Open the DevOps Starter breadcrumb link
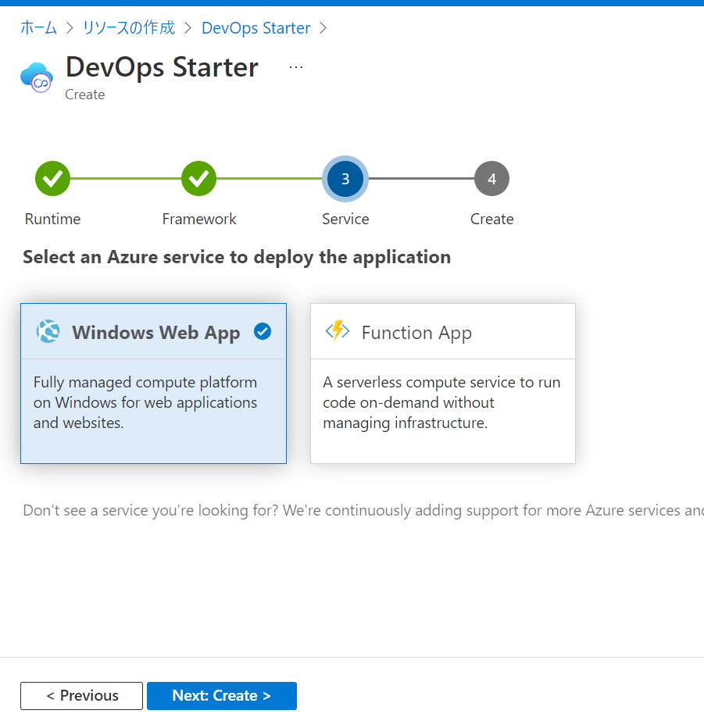 (256, 28)
